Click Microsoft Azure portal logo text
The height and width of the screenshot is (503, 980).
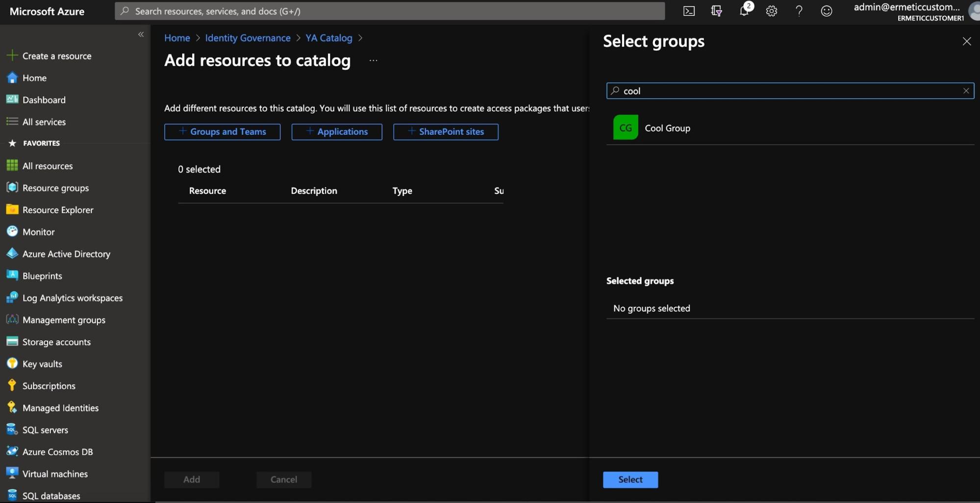(x=47, y=11)
